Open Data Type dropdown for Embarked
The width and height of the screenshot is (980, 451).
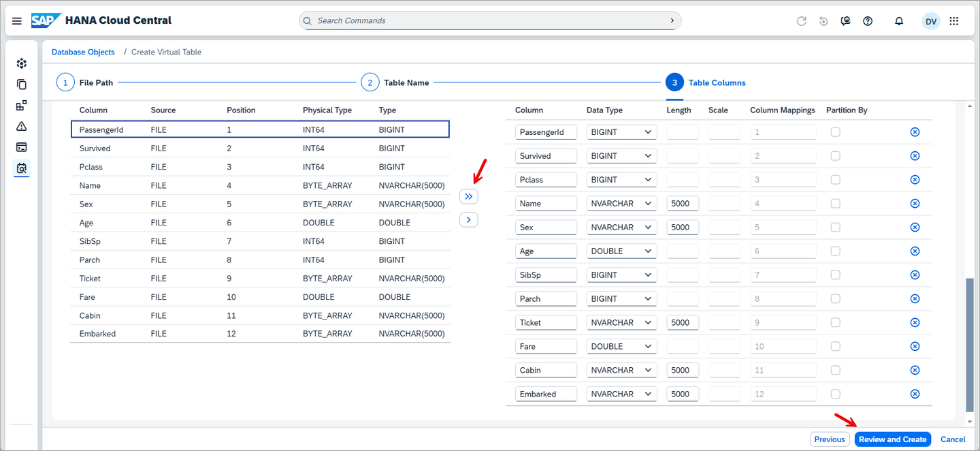[621, 394]
